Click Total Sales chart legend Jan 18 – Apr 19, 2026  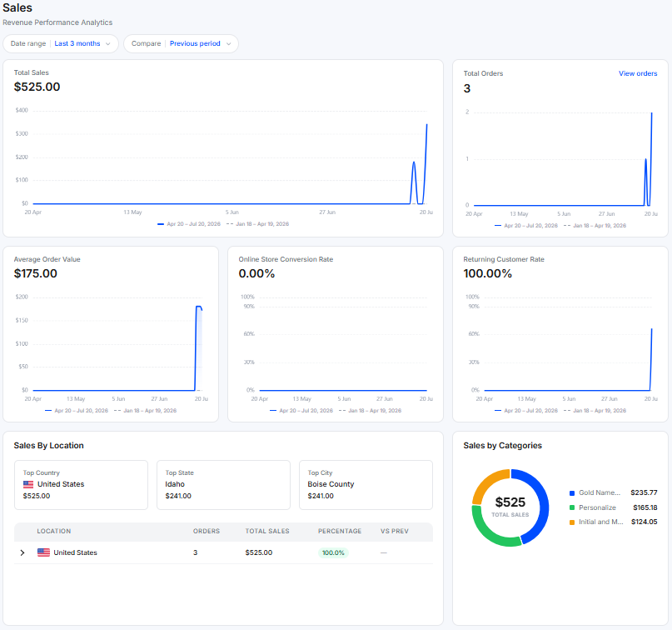257,224
